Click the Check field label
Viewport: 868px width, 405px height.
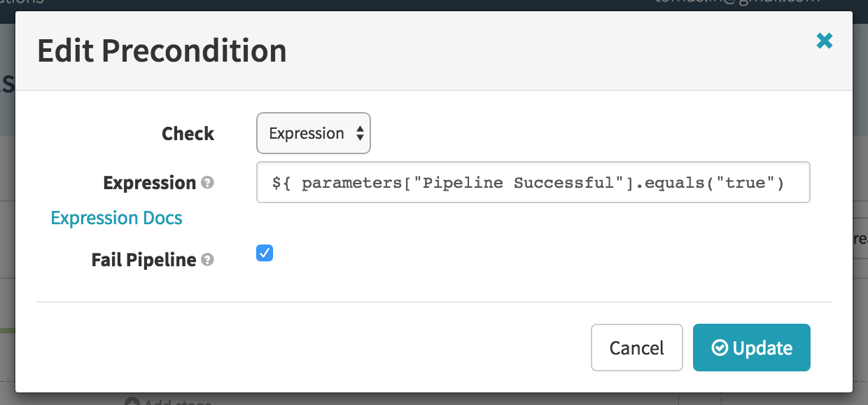click(x=188, y=134)
